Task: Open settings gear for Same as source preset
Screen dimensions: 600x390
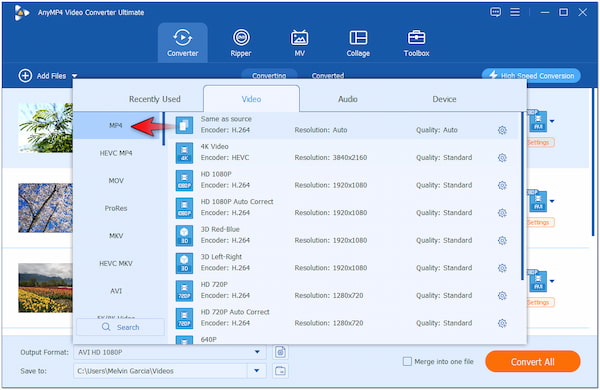Action: (x=502, y=130)
